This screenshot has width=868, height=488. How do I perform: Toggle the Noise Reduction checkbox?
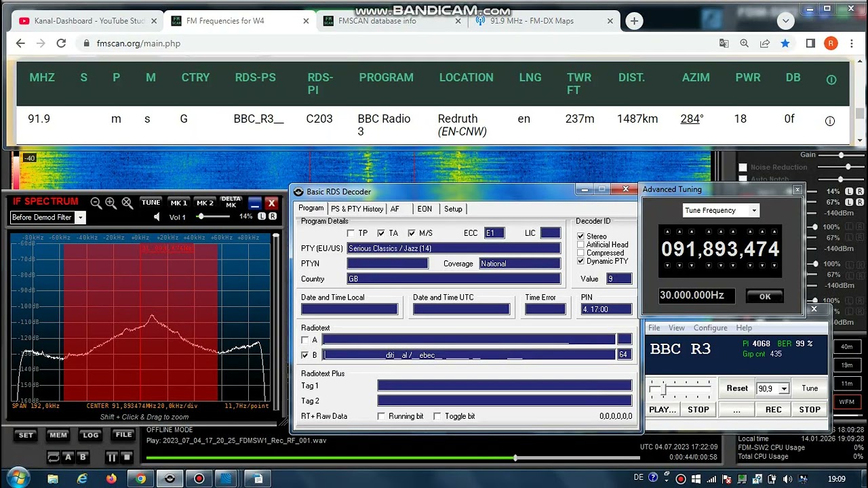[743, 167]
